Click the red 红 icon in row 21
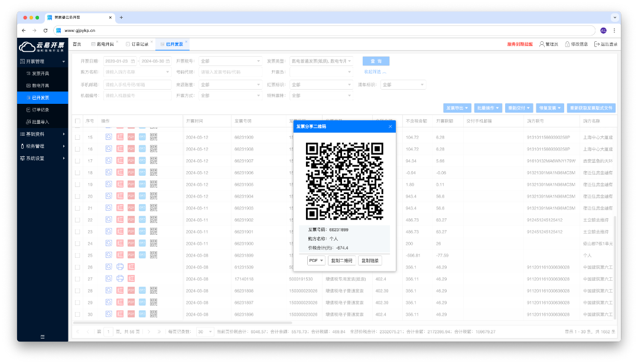 click(x=120, y=208)
